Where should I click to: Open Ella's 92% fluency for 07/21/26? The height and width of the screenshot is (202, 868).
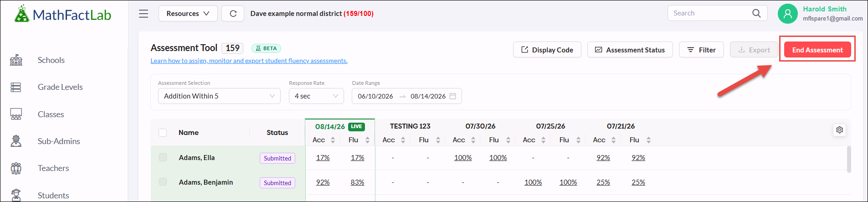[638, 158]
